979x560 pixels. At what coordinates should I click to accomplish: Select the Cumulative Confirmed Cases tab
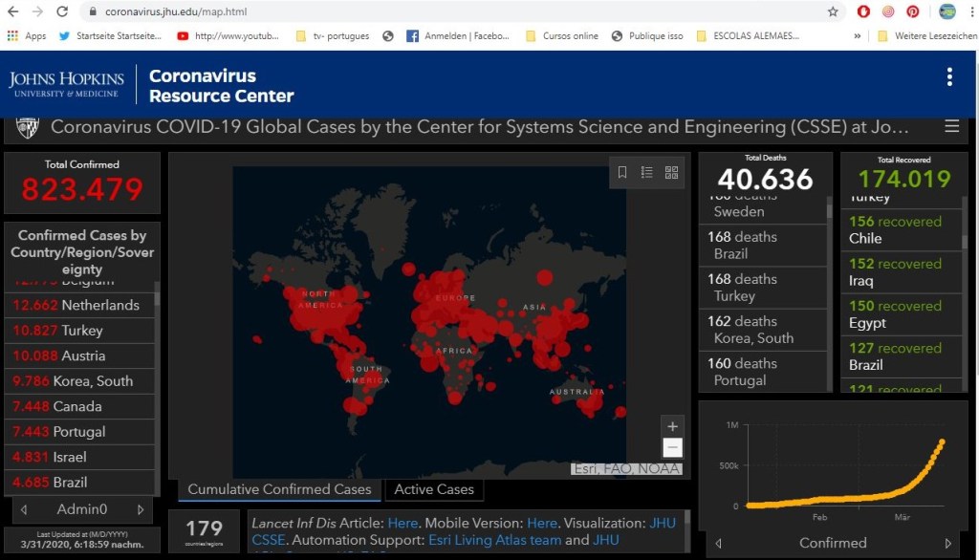click(279, 489)
